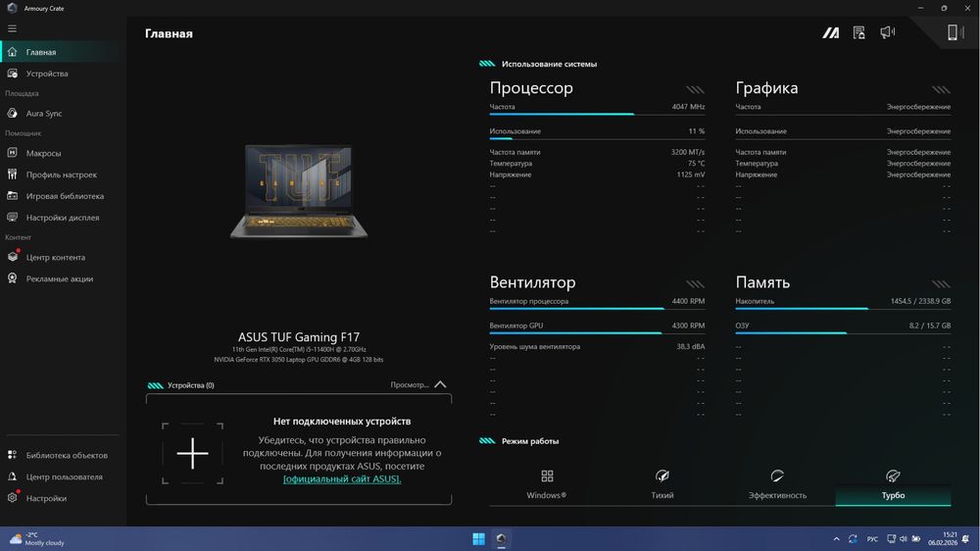The image size is (980, 551).
Task: Select Эффективность operating mode
Action: [x=777, y=484]
